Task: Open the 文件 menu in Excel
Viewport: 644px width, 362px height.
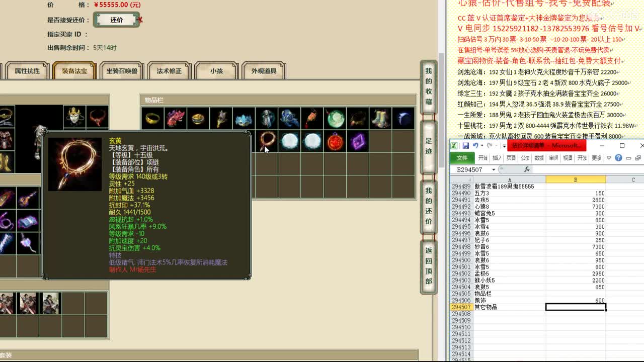Action: click(x=461, y=158)
